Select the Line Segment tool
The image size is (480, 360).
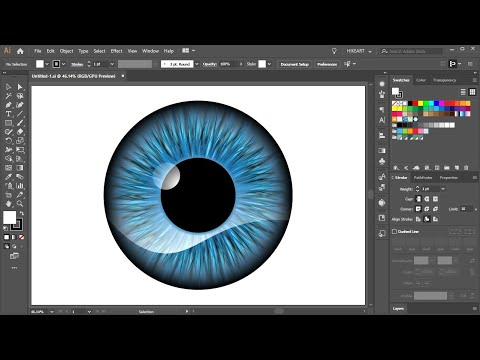[x=20, y=114]
